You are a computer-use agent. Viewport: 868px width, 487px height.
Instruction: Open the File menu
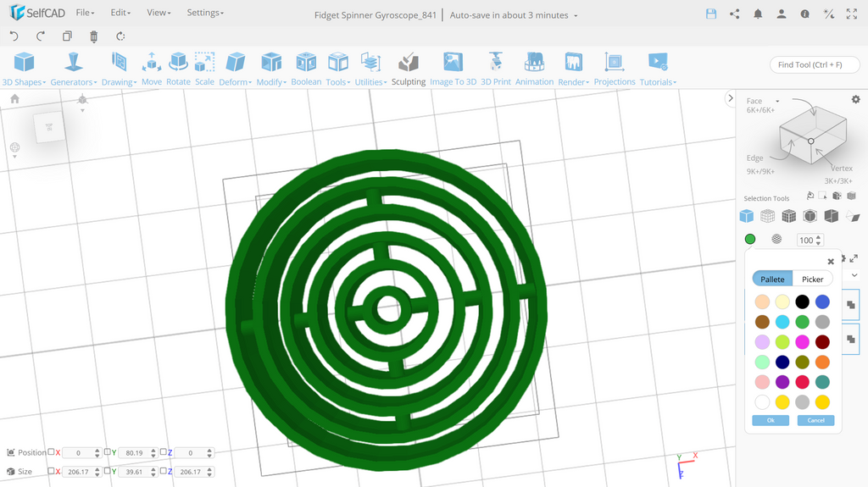[86, 13]
